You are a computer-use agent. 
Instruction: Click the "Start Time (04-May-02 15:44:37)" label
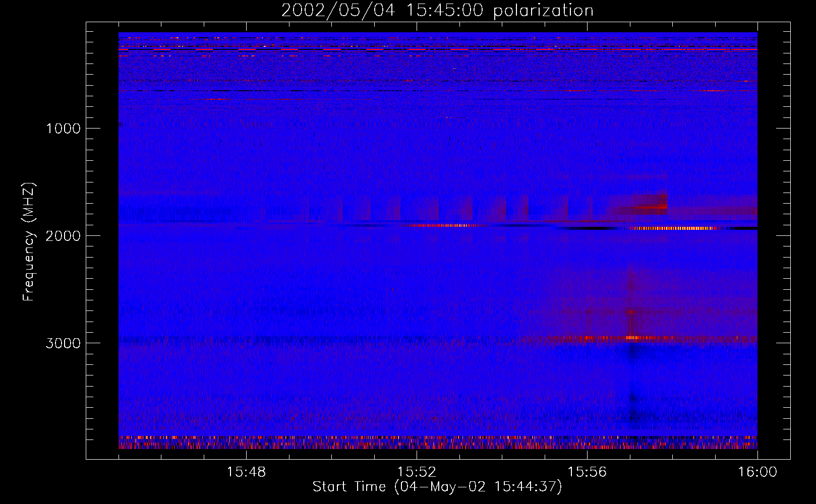[437, 487]
